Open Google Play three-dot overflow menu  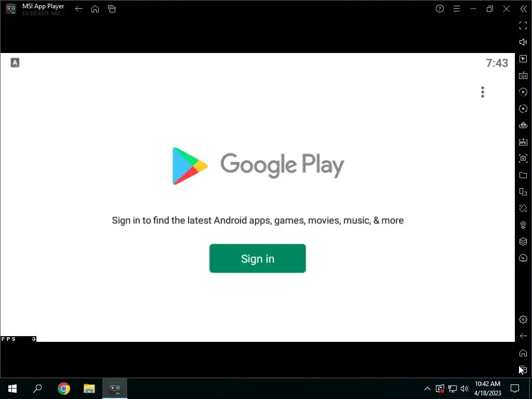tap(483, 92)
